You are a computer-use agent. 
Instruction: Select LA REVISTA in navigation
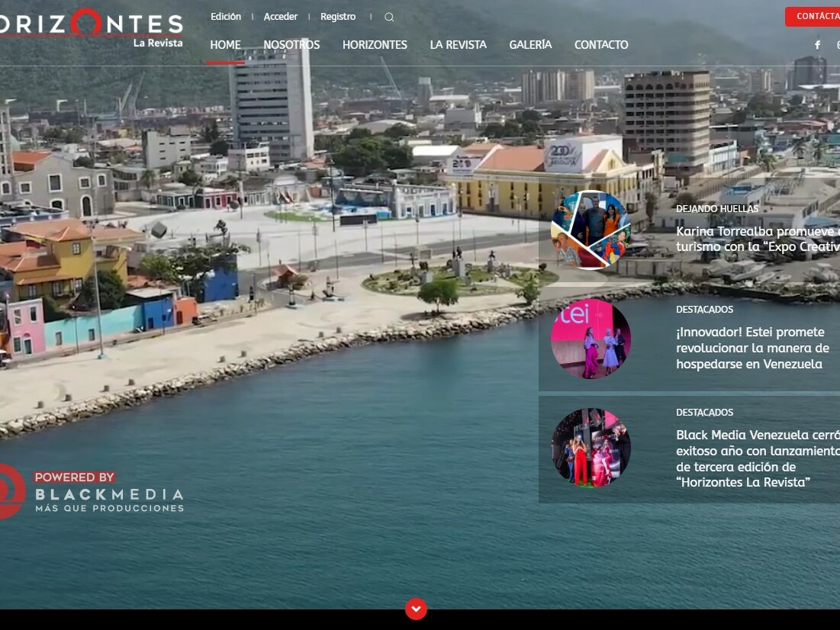(x=458, y=45)
